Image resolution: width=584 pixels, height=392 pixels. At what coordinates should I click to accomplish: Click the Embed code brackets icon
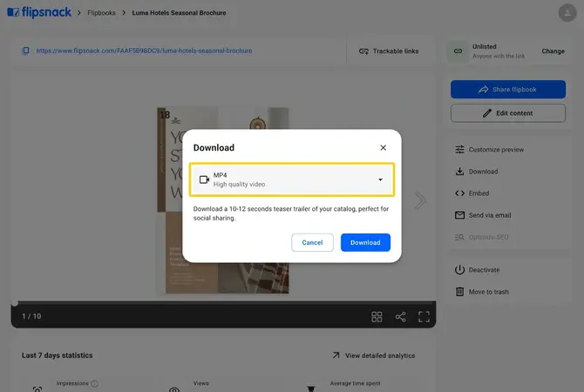pyautogui.click(x=459, y=193)
